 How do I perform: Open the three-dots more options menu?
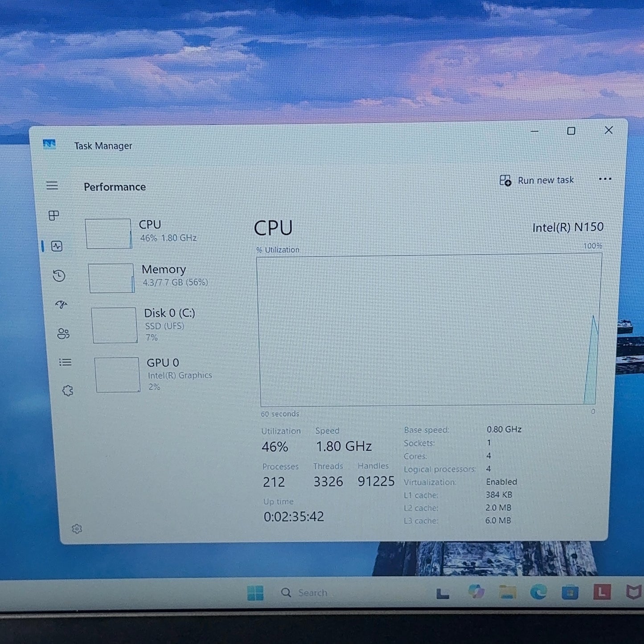coord(605,179)
